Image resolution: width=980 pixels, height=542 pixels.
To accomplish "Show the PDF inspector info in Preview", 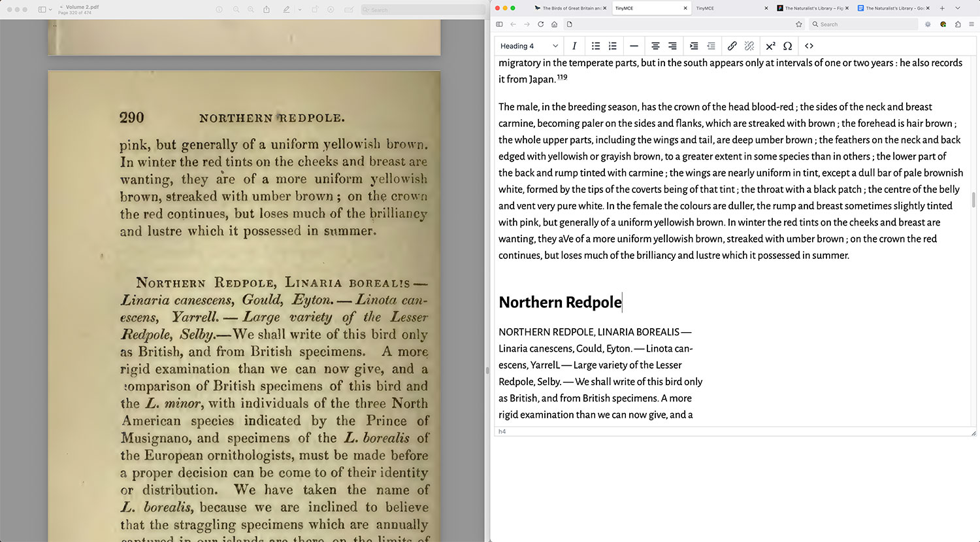I will 219,10.
